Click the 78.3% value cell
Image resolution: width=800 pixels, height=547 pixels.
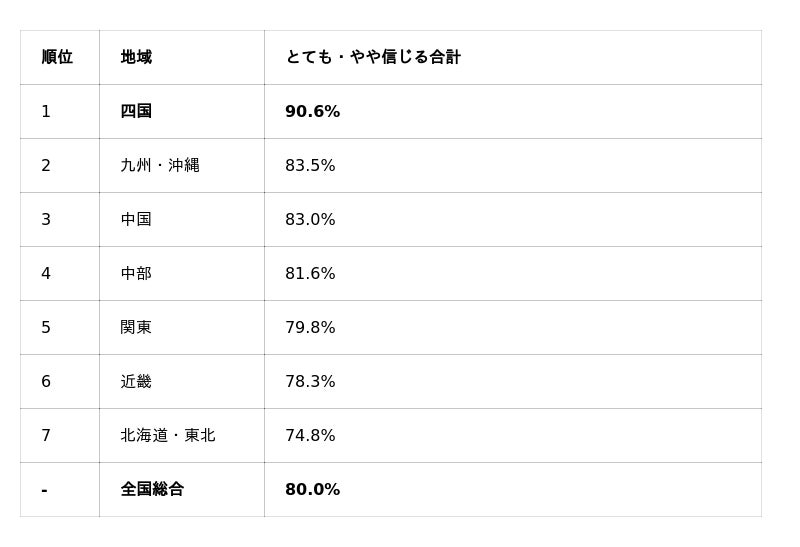[310, 381]
